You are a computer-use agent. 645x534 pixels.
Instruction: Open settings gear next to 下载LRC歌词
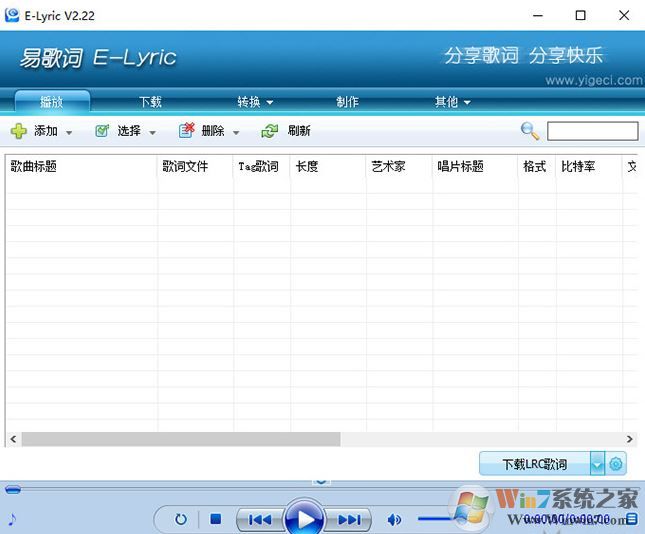[617, 464]
